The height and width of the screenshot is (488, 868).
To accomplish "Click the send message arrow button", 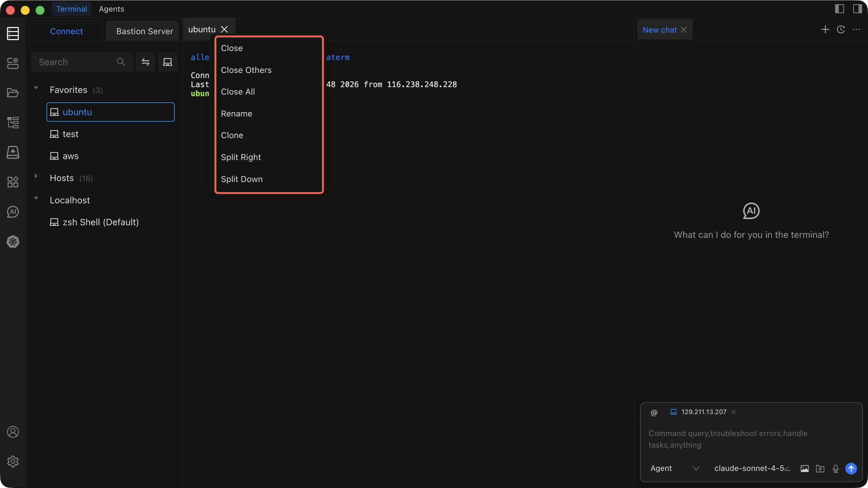I will 851,468.
